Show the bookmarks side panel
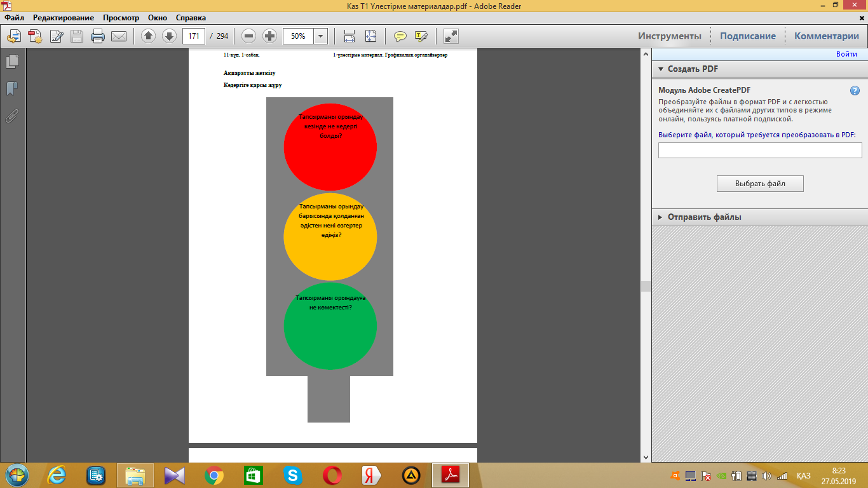This screenshot has width=868, height=488. [12, 88]
